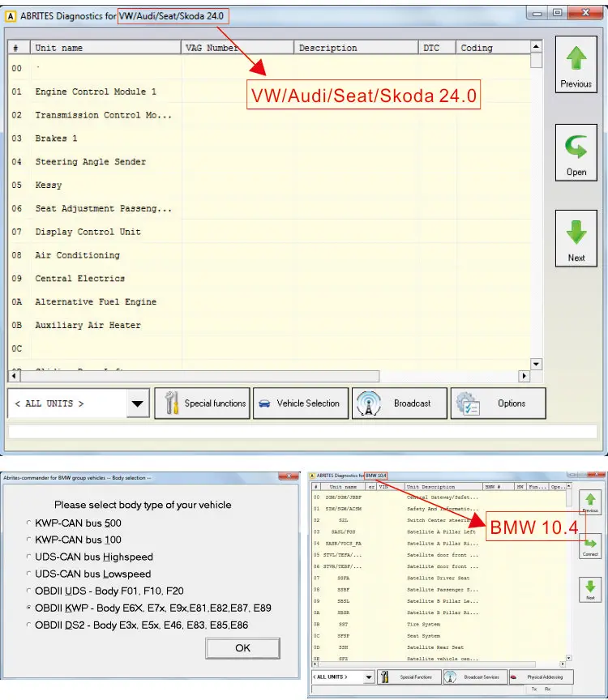This screenshot has width=608, height=700.
Task: Choose OBDII UDS - Body F01, F10, F20
Action: tap(29, 591)
